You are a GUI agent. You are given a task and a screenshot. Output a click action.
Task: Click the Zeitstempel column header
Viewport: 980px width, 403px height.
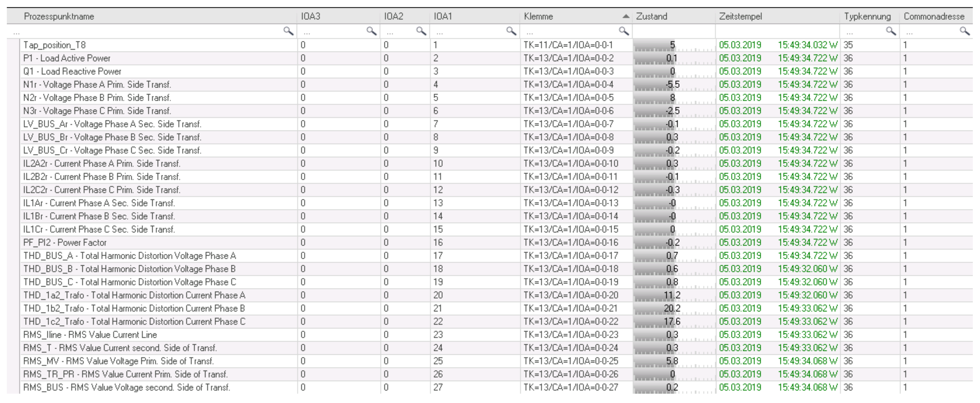pos(740,16)
